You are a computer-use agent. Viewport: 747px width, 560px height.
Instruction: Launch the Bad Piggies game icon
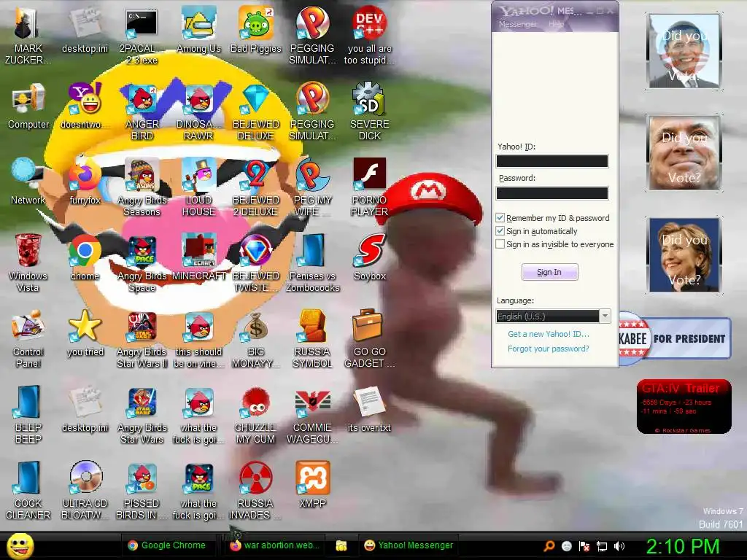coord(256,29)
